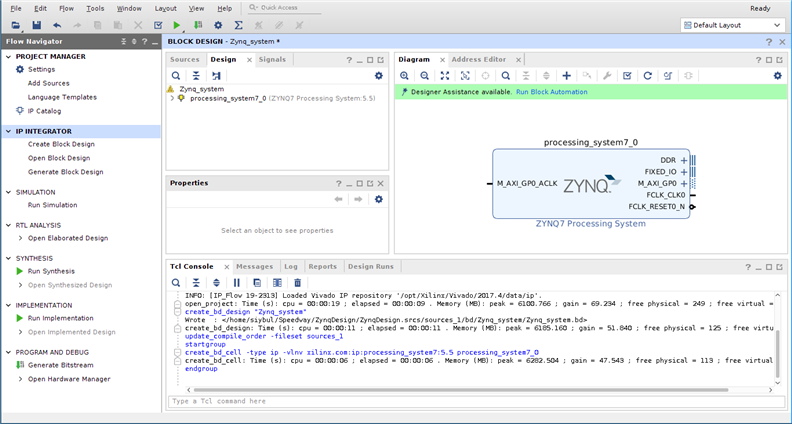The height and width of the screenshot is (424, 792).
Task: Expand Open Elaborated Design item
Action: (20, 238)
